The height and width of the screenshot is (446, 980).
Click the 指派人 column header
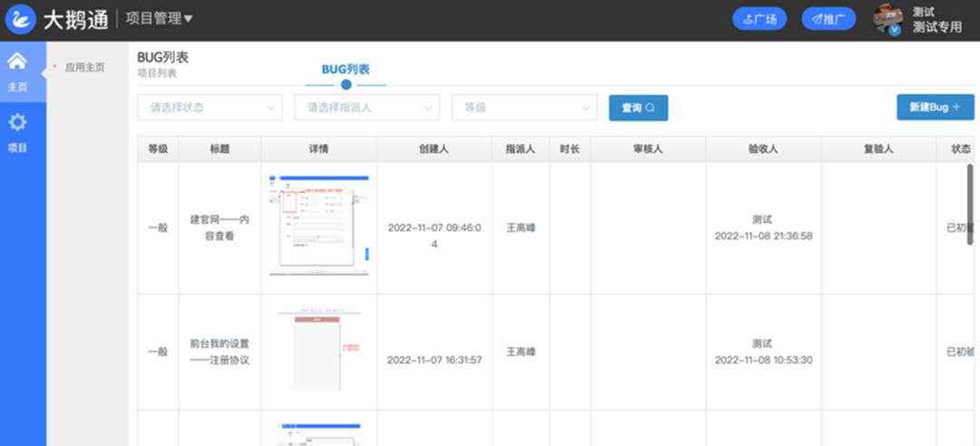[521, 150]
